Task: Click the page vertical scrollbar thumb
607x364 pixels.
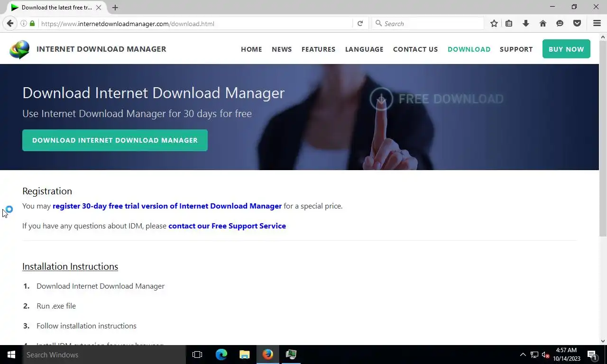Action: [x=603, y=138]
